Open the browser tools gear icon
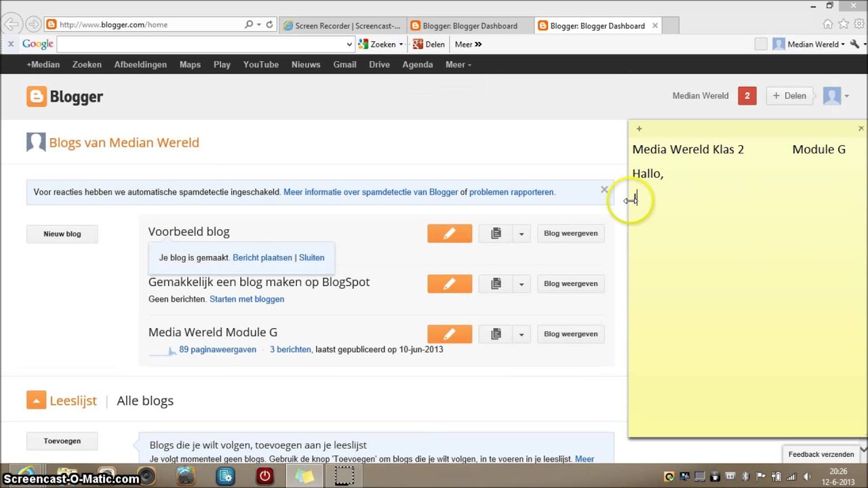 click(x=859, y=24)
